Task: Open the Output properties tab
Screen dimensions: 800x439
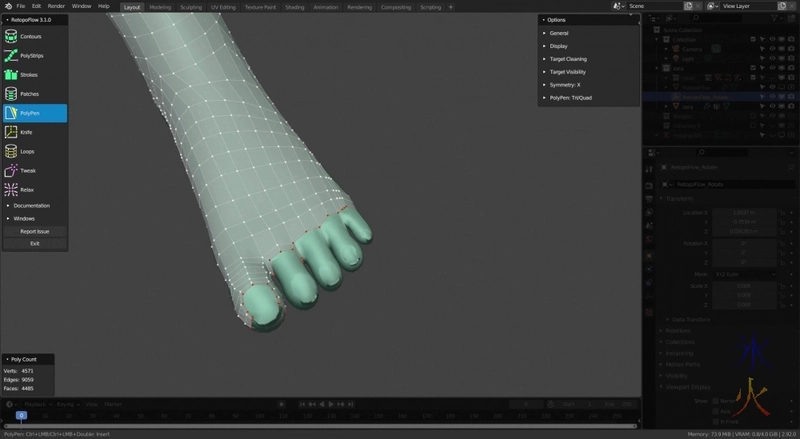Action: coord(649,199)
